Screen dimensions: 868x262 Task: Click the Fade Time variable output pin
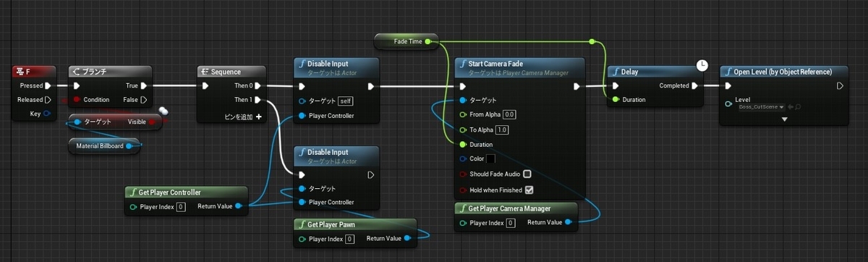[x=428, y=41]
